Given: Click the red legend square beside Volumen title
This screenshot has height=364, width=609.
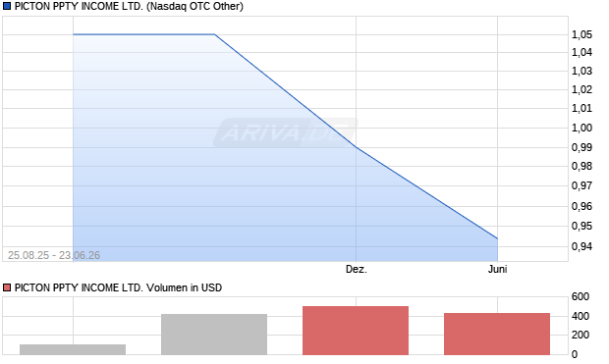Looking at the screenshot, I should coord(7,287).
